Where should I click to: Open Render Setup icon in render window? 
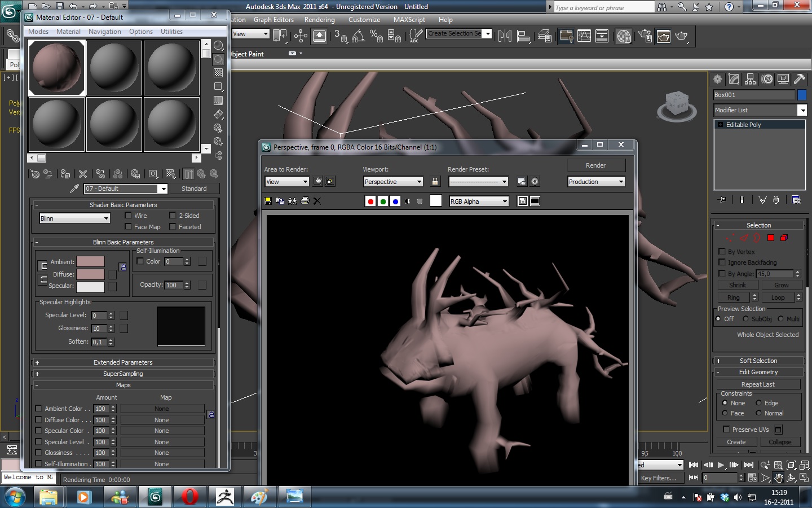point(522,182)
